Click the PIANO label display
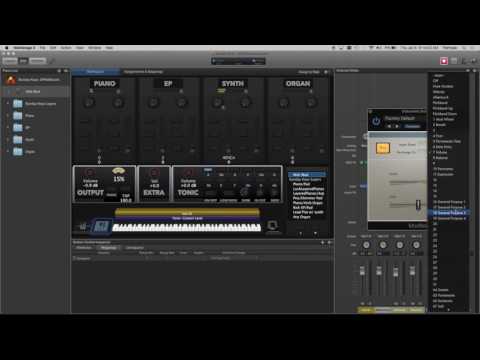The width and height of the screenshot is (480, 360). coord(104,84)
